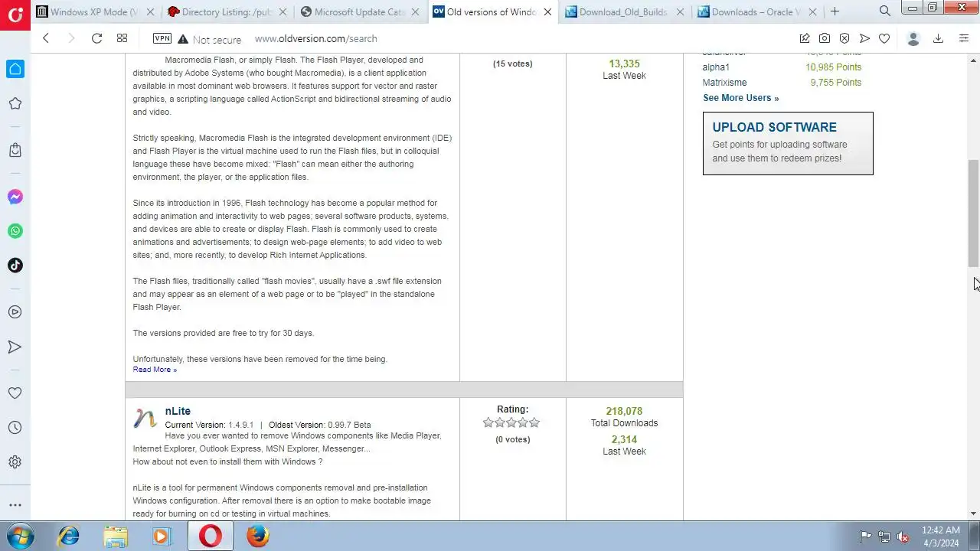Search open tabs with magnifier icon
980x551 pixels.
tap(884, 11)
